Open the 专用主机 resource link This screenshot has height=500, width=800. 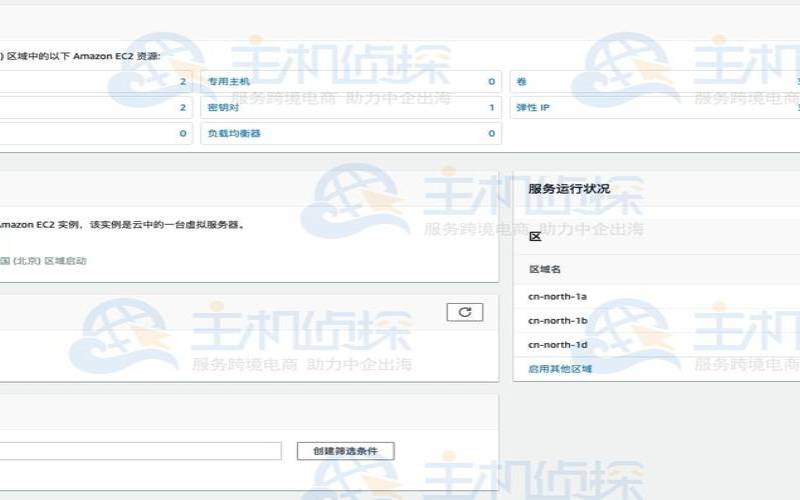coord(229,81)
